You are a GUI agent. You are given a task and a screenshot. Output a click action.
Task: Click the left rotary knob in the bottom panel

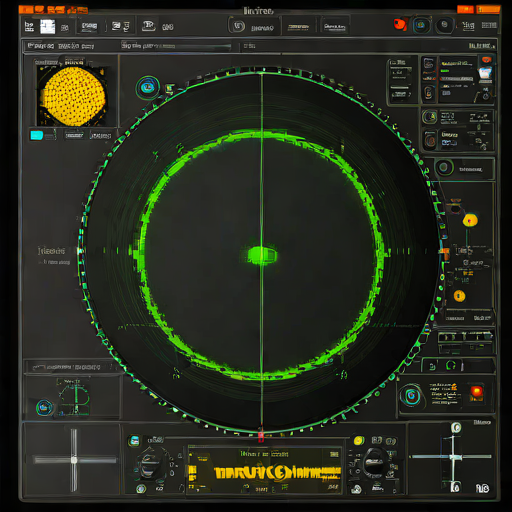(150, 464)
